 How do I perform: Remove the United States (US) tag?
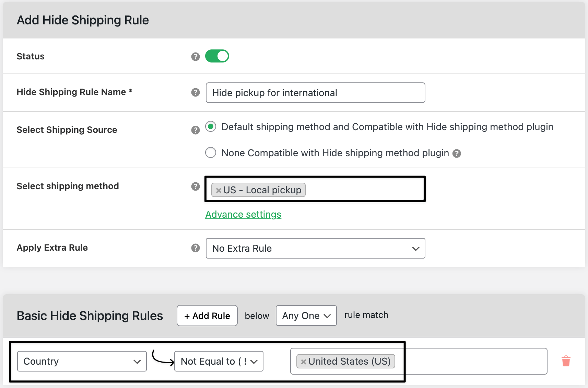click(x=304, y=362)
